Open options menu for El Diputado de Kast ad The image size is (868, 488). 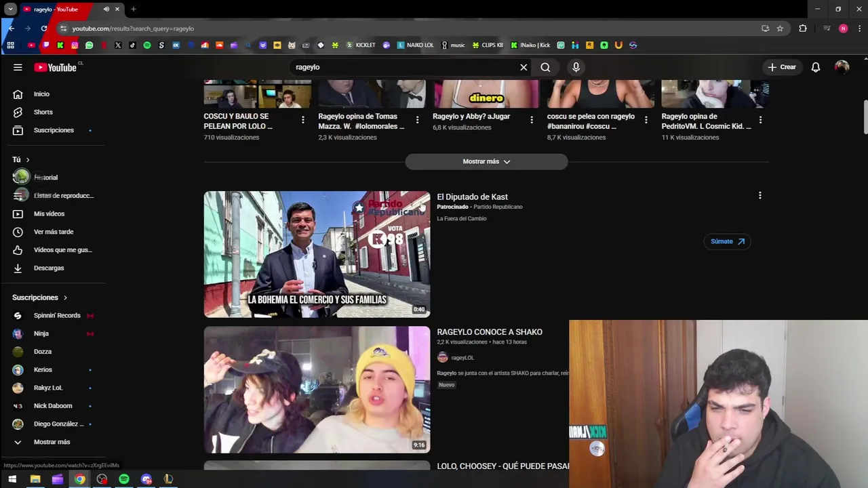759,195
